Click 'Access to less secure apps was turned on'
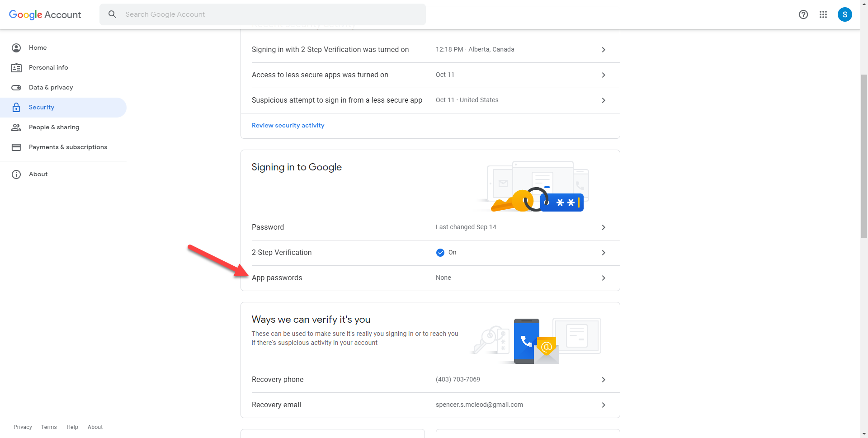868x438 pixels. (x=320, y=75)
